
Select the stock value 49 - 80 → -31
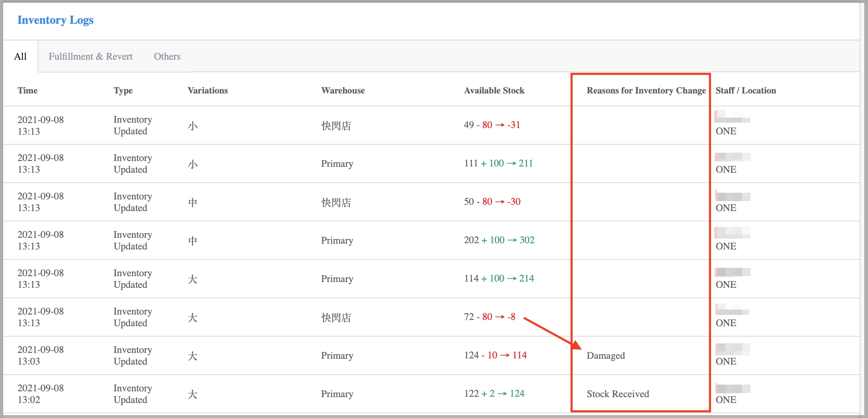[492, 125]
